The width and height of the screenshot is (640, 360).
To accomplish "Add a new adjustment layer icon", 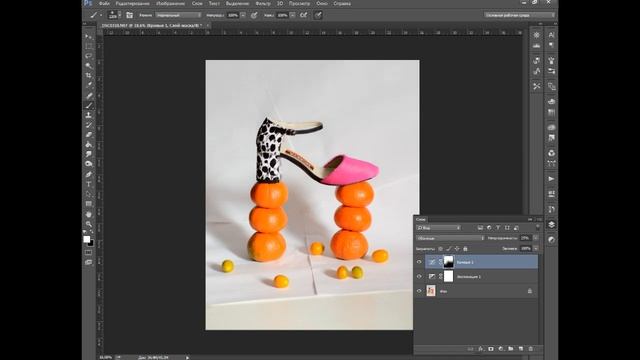I will pyautogui.click(x=501, y=349).
